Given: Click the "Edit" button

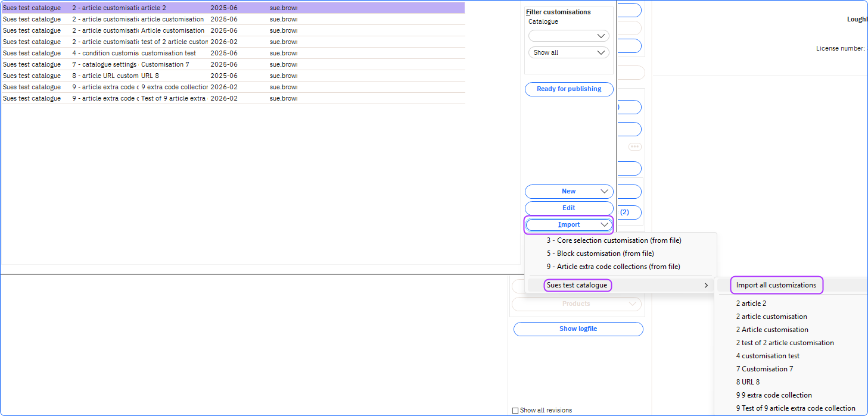Looking at the screenshot, I should 568,208.
